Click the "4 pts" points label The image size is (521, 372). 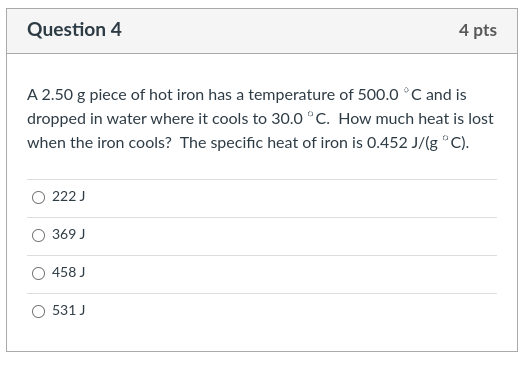pos(478,30)
